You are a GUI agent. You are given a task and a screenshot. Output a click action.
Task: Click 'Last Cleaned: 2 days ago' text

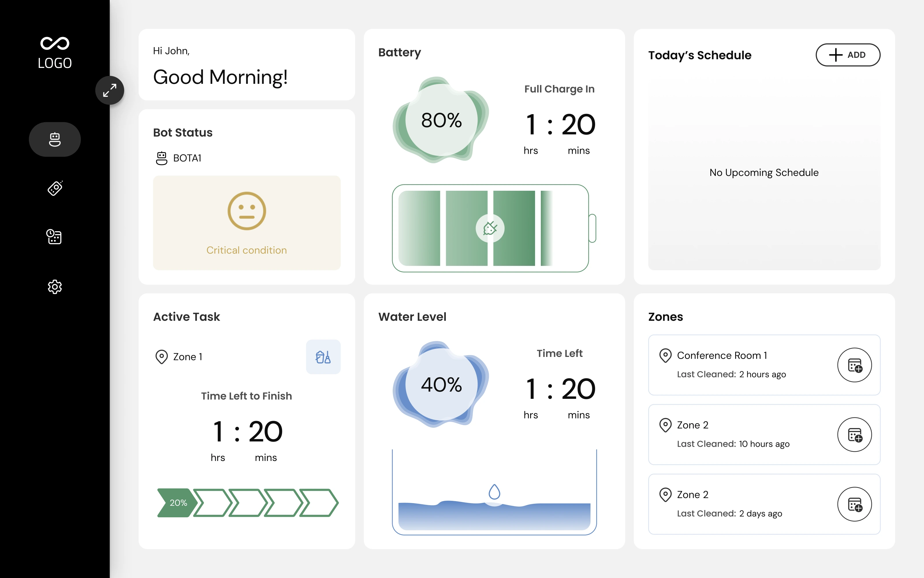pos(730,514)
